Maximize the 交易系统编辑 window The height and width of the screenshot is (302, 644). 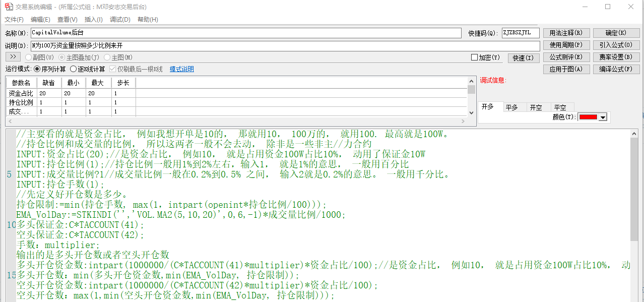pyautogui.click(x=608, y=7)
